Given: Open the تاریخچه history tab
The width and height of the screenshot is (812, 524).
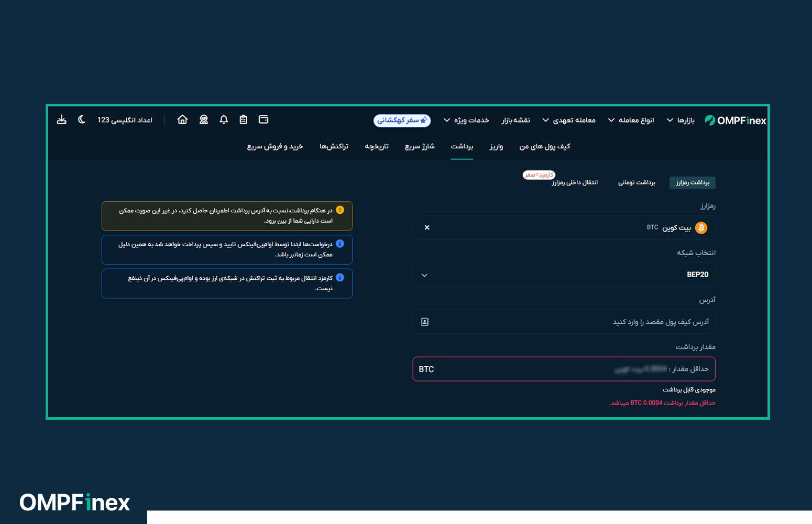Looking at the screenshot, I should tap(377, 147).
